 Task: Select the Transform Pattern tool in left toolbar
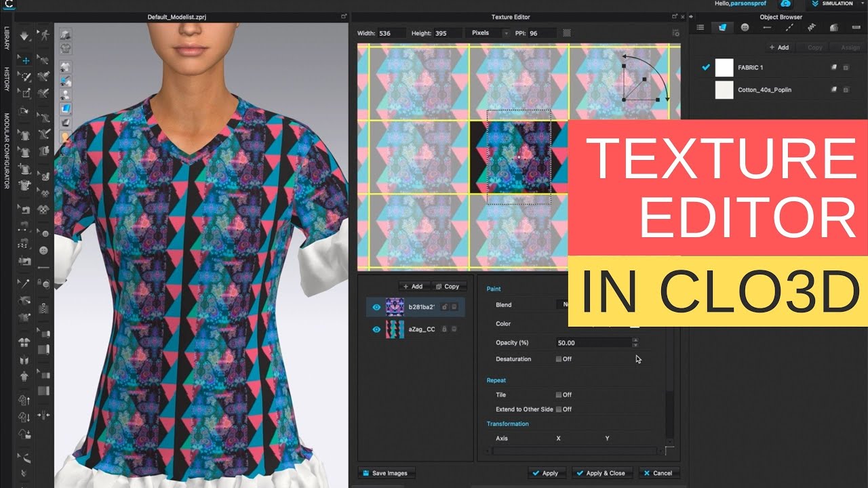click(26, 93)
